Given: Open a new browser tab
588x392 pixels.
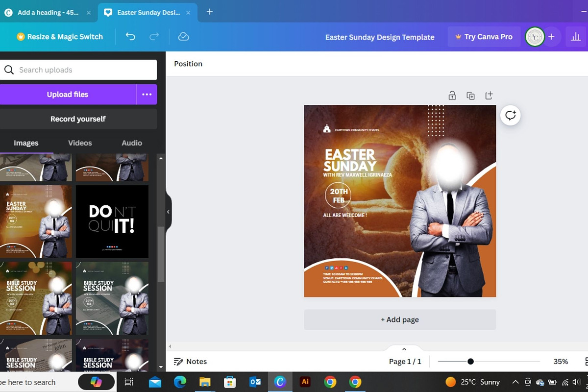Looking at the screenshot, I should coord(209,12).
